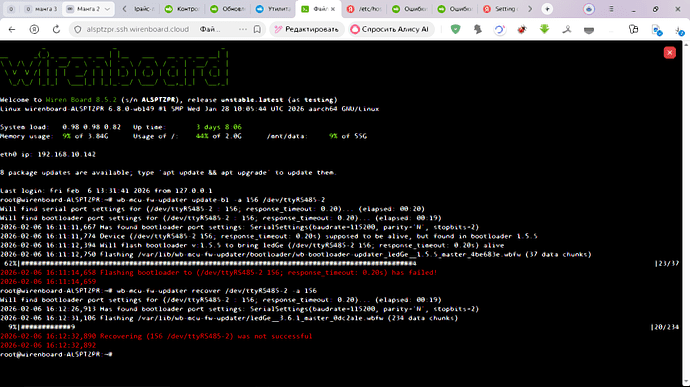Open the first Ошибки tab
The width and height of the screenshot is (690, 387).
coord(409,9)
